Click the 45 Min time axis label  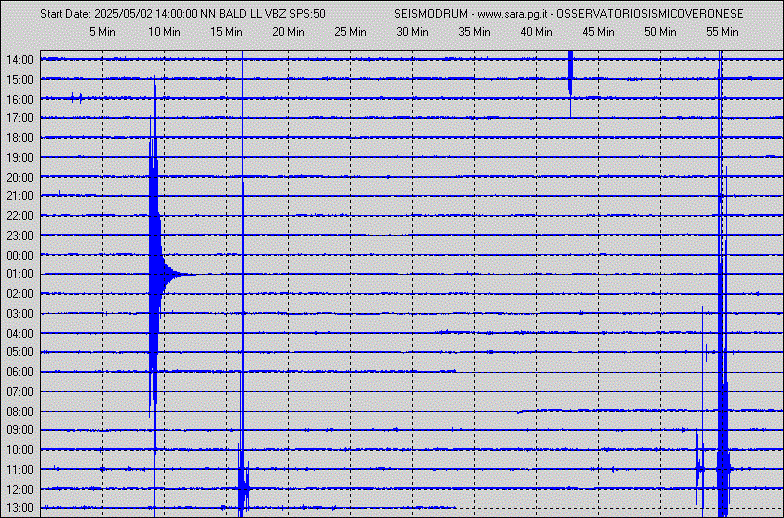coord(598,32)
